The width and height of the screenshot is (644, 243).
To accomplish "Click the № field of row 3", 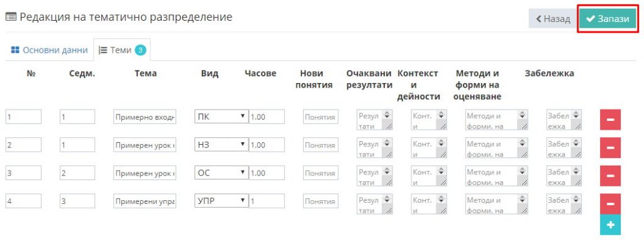I will tap(23, 173).
